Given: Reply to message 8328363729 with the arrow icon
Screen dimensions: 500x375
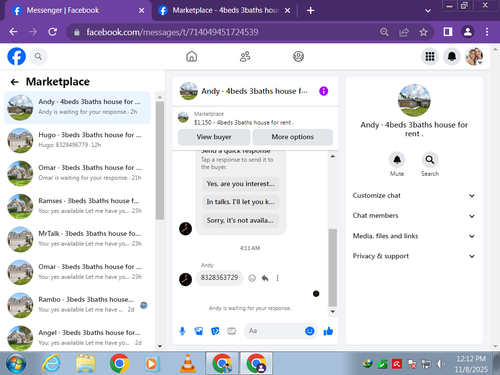Looking at the screenshot, I should [265, 278].
